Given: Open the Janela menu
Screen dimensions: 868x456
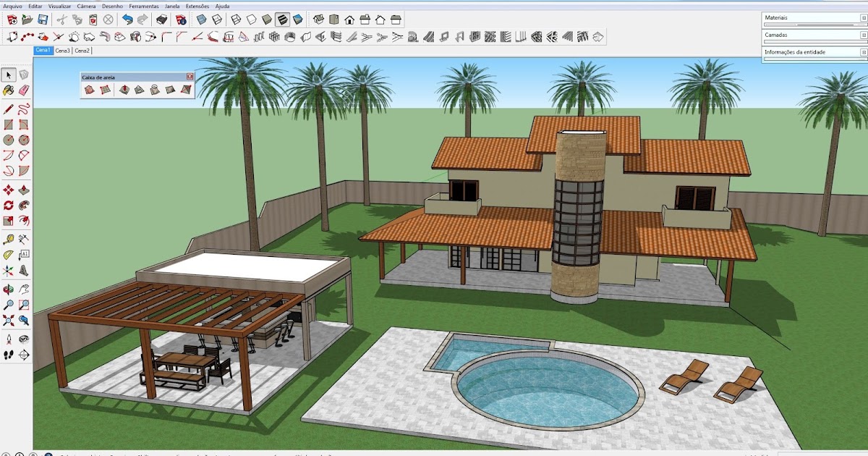Looking at the screenshot, I should [172, 6].
